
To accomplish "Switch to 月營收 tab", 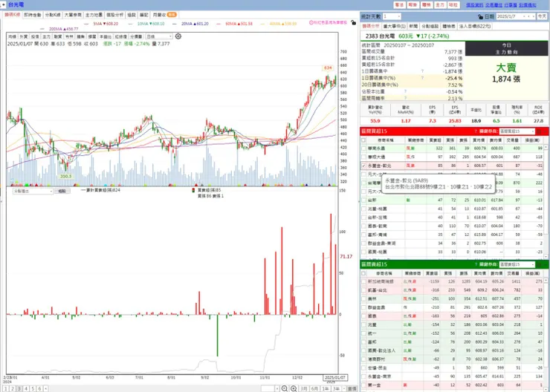I will point(164,15).
